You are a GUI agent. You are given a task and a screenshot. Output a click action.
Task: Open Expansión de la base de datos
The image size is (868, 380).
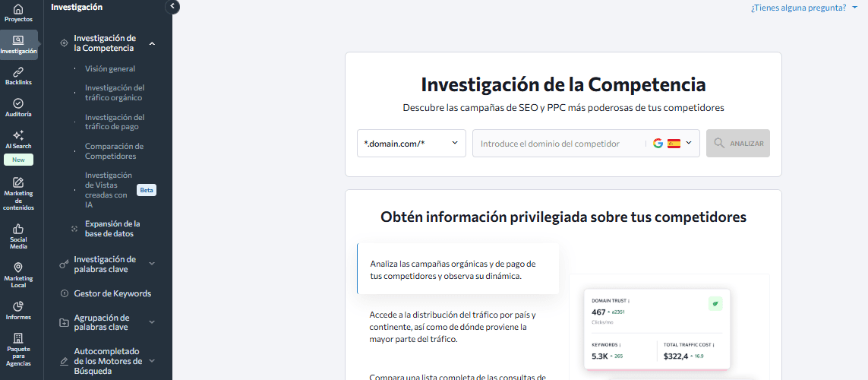[x=113, y=229]
